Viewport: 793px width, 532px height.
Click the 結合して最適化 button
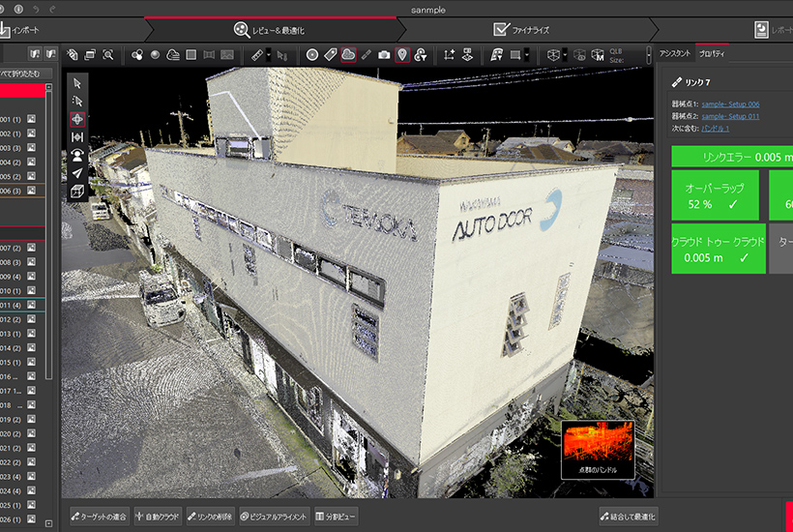(629, 517)
